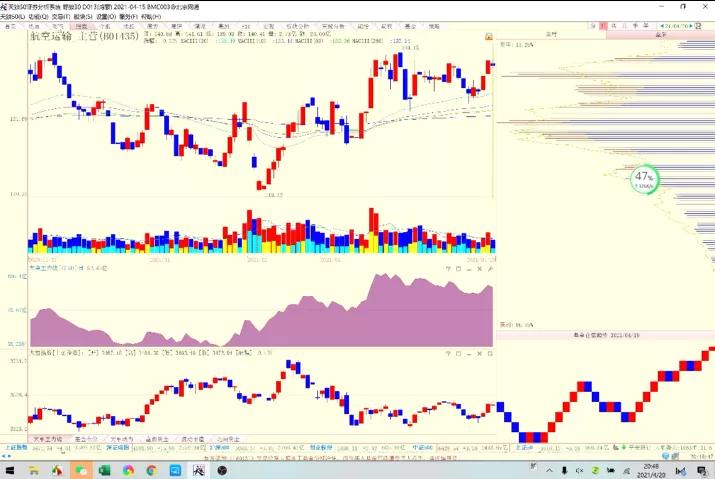Open the Windows Start menu
Viewport: 715px width, 479px height.
[9, 470]
